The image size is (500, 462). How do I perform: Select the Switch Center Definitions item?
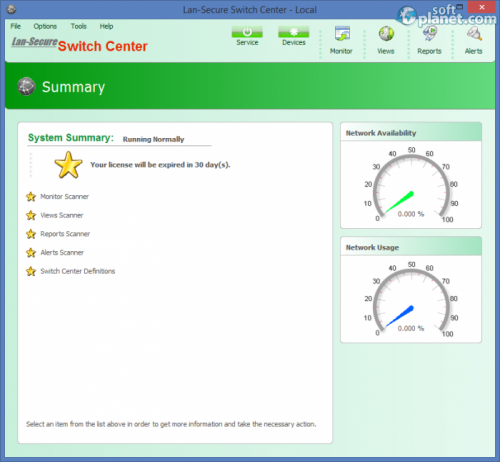click(x=78, y=271)
